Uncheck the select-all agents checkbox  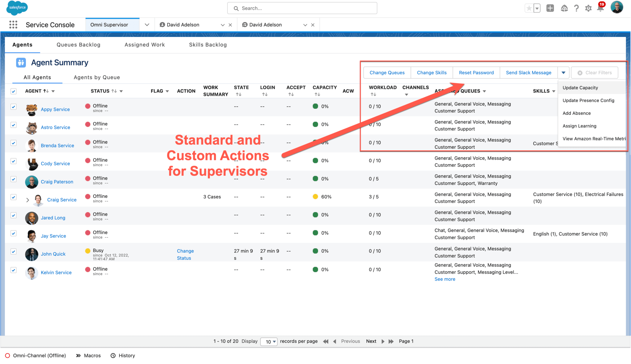pyautogui.click(x=13, y=91)
